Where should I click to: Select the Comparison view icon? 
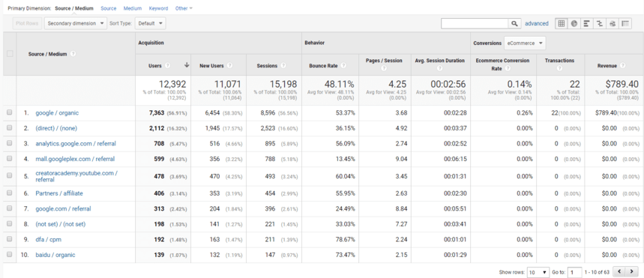point(600,23)
